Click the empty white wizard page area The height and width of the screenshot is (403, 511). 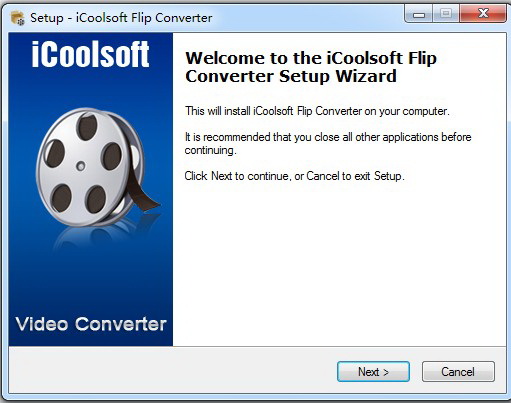(x=338, y=263)
